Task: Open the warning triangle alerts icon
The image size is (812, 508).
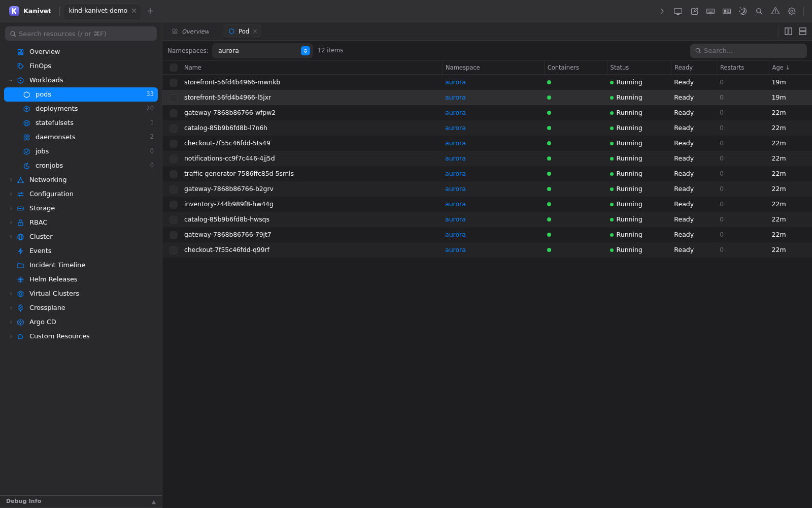Action: (775, 11)
